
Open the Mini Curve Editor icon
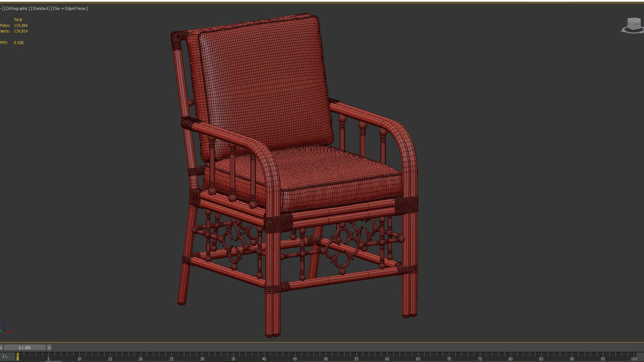point(5,357)
